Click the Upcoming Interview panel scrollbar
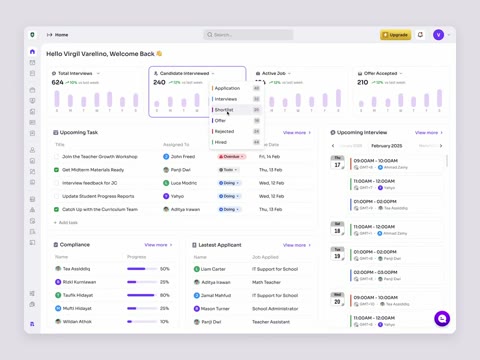Screen dimensions: 480x360 pos(447,161)
